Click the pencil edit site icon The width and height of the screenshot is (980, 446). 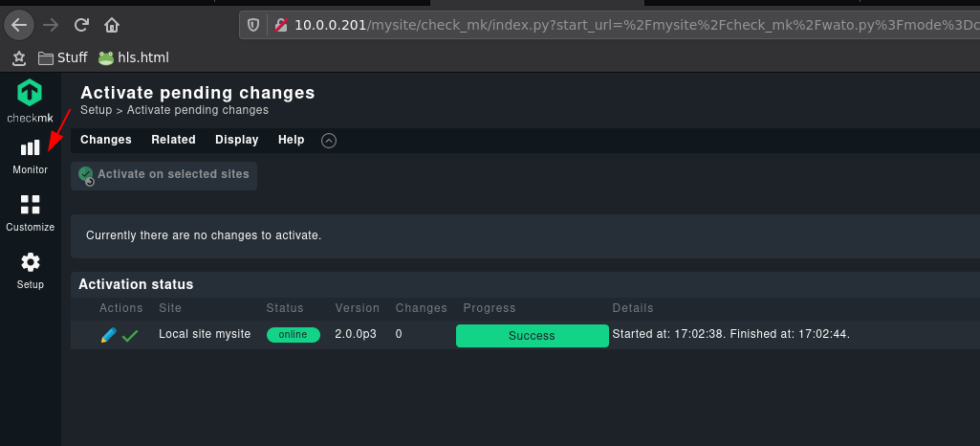(x=109, y=335)
